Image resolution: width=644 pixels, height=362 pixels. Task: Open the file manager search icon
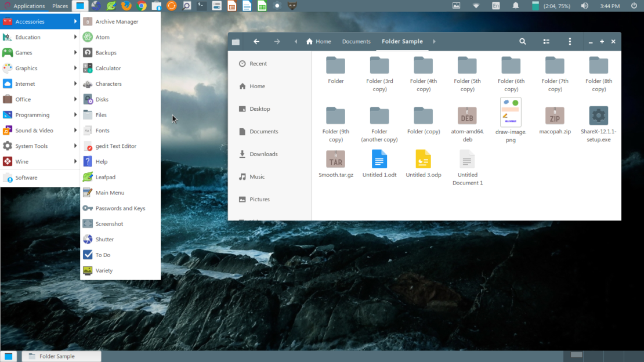click(522, 41)
